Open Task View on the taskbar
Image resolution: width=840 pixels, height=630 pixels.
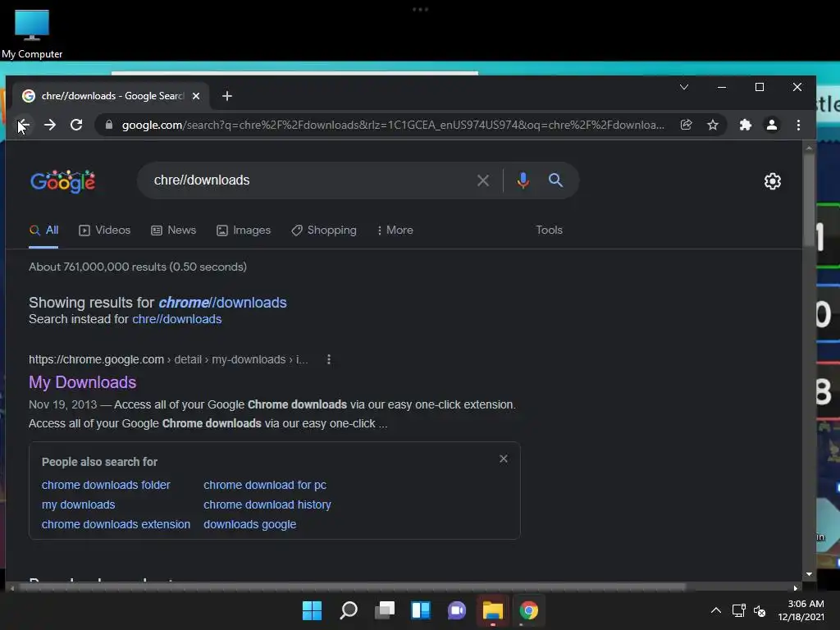point(385,610)
